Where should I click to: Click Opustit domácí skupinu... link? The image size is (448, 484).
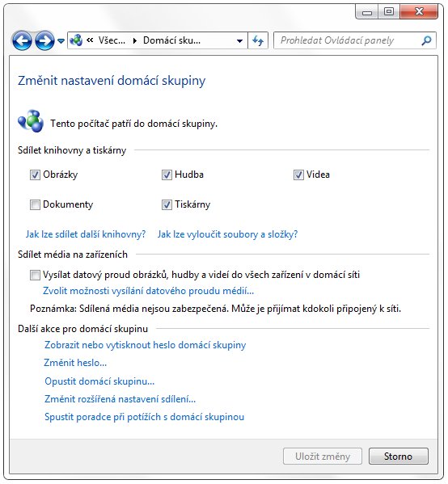(99, 381)
